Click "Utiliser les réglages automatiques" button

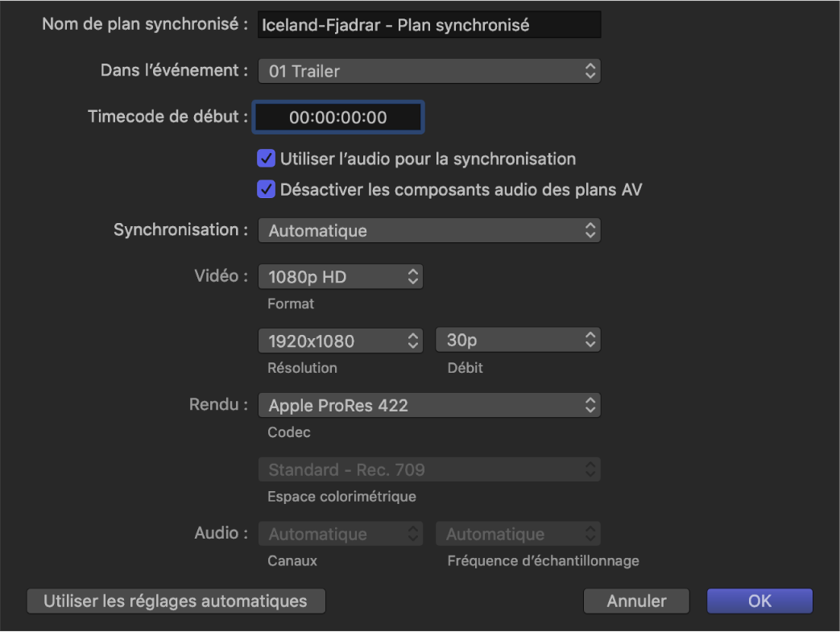tap(176, 601)
